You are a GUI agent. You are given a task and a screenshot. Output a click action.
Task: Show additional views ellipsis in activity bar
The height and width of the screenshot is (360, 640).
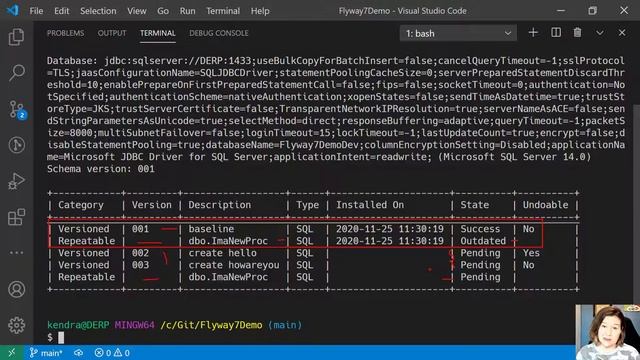(x=16, y=253)
